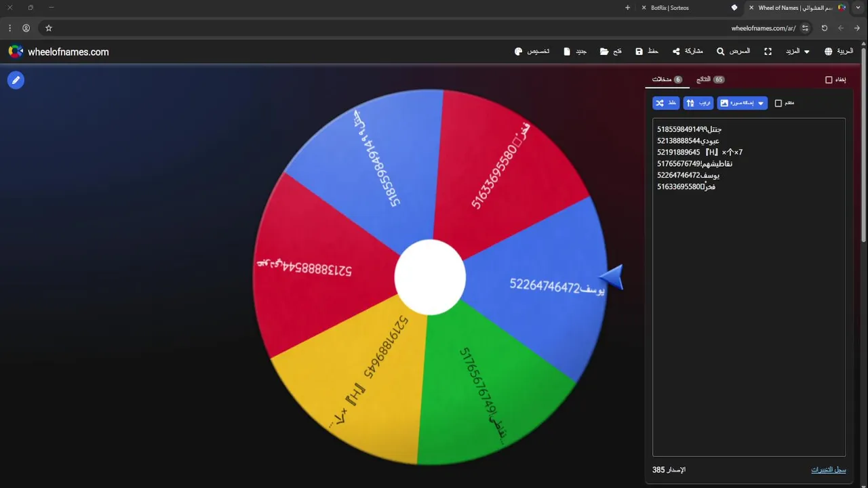Reload the page in the browser
Viewport: 868px width, 488px height.
(825, 28)
